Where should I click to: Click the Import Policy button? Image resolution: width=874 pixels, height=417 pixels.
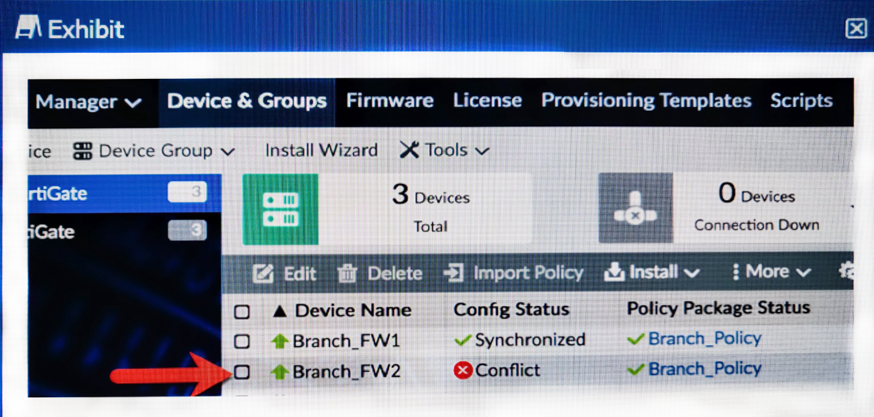coord(513,273)
